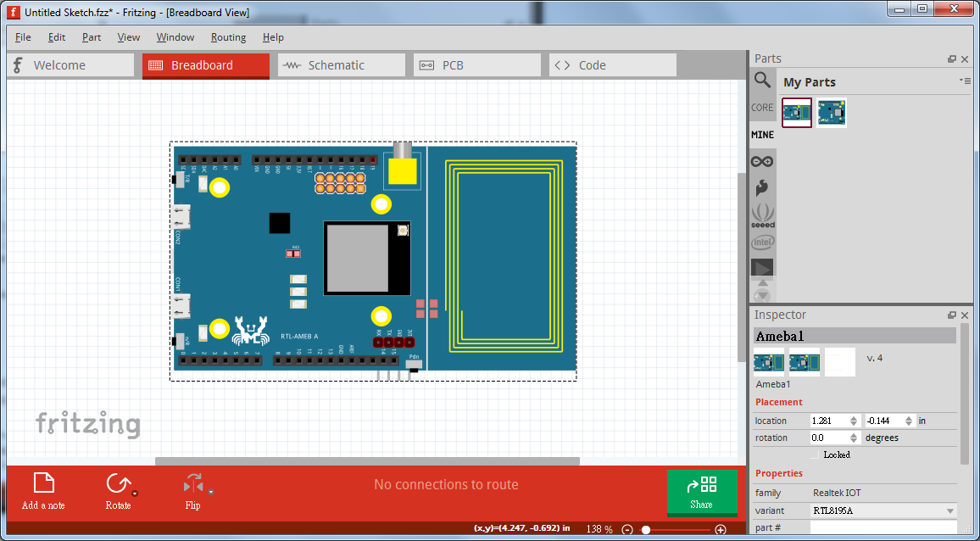
Task: Click the canvas vertical scrollbar
Action: (742, 266)
